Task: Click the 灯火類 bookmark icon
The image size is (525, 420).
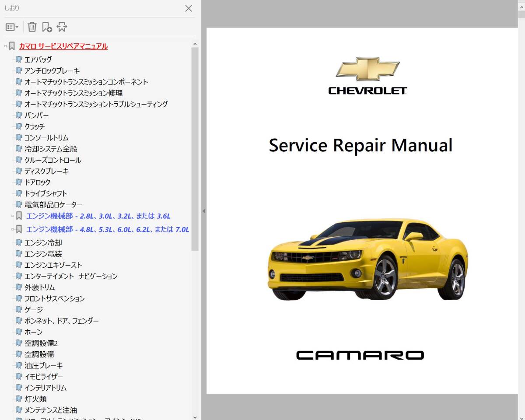Action: [x=18, y=399]
